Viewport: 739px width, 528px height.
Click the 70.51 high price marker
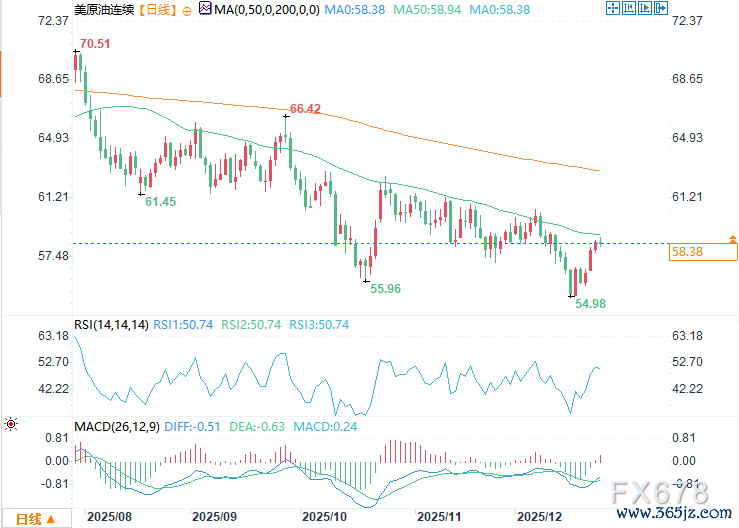[98, 43]
